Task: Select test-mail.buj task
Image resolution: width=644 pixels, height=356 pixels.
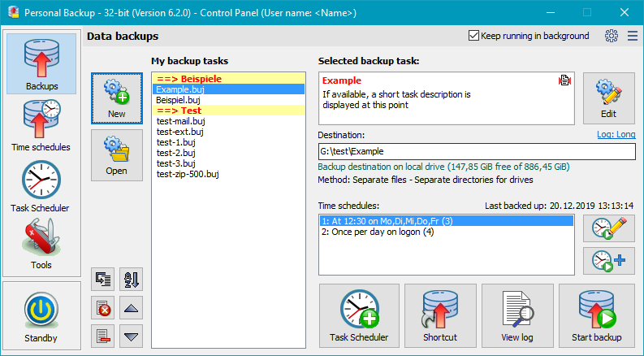Action: pos(229,121)
